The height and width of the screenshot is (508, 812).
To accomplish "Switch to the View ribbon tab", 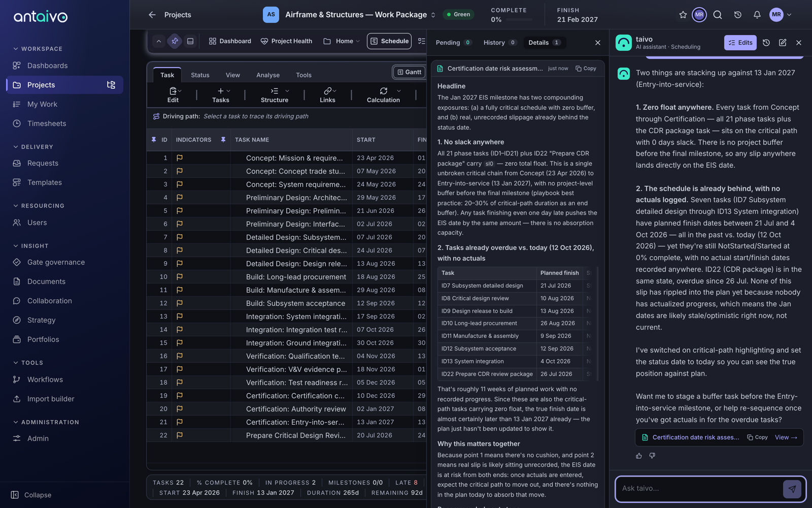I will (233, 75).
